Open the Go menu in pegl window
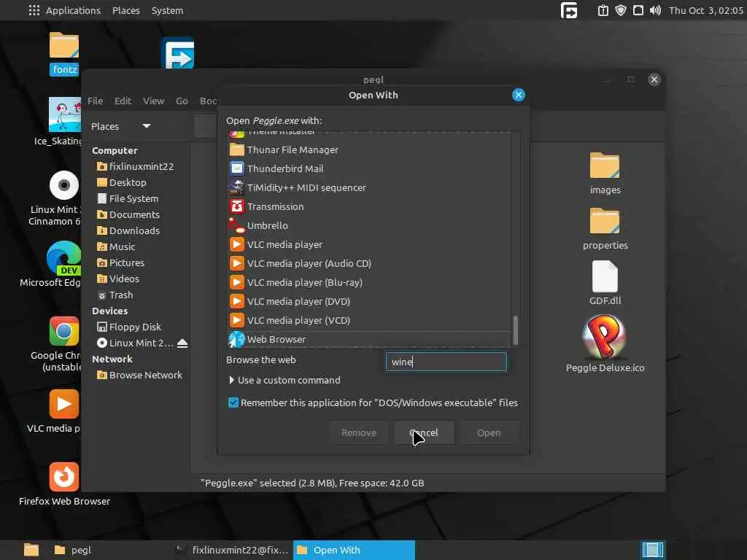The height and width of the screenshot is (560, 747). [182, 101]
